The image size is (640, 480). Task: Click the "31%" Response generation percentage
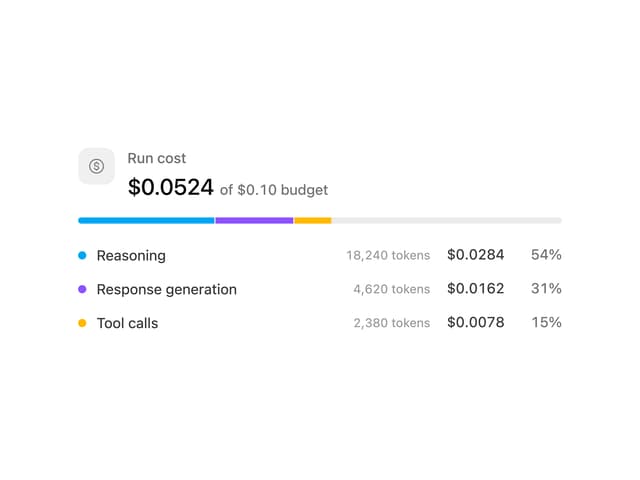click(x=546, y=289)
